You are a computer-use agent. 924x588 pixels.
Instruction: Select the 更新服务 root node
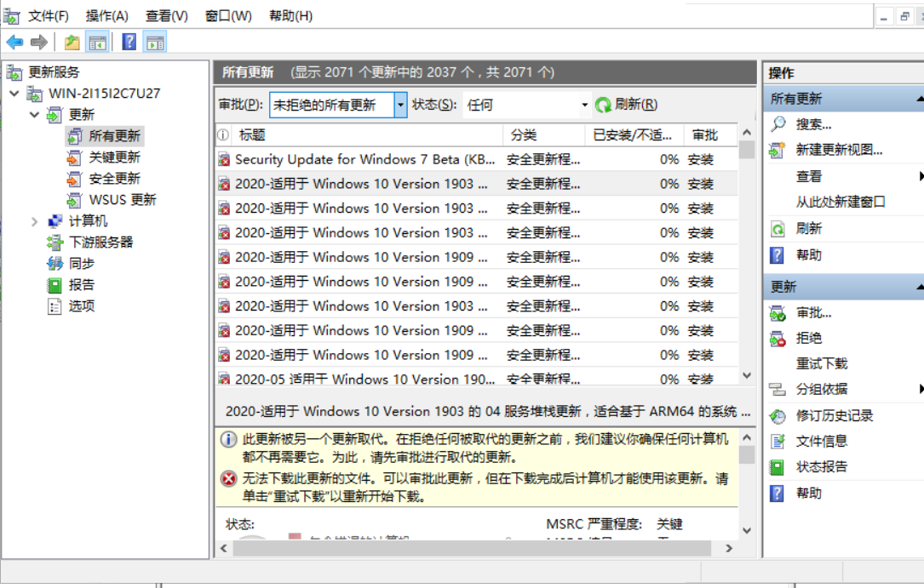point(54,72)
